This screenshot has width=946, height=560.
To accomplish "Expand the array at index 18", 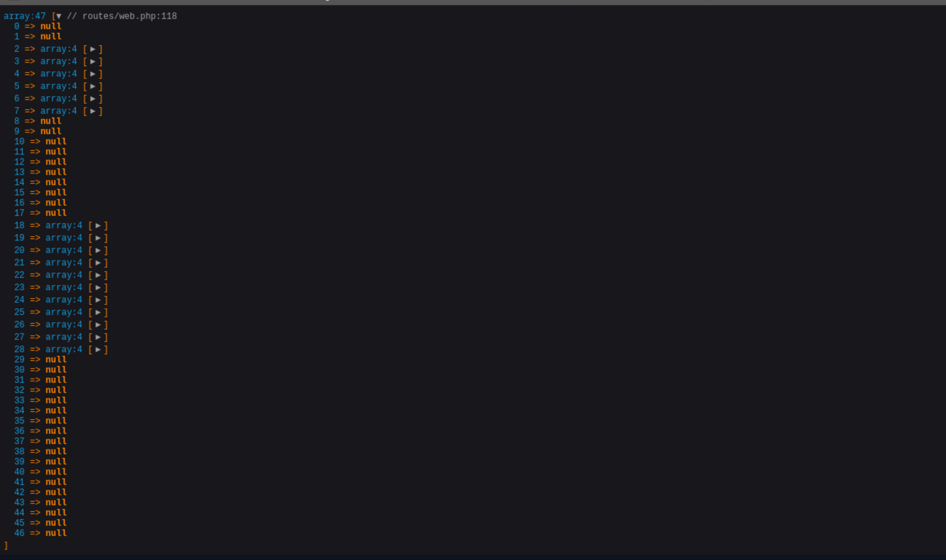I will click(x=98, y=226).
